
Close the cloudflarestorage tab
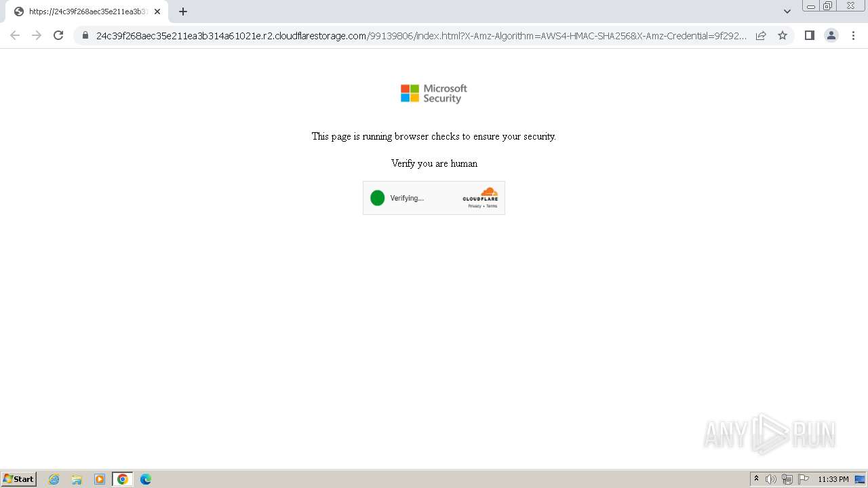point(157,12)
